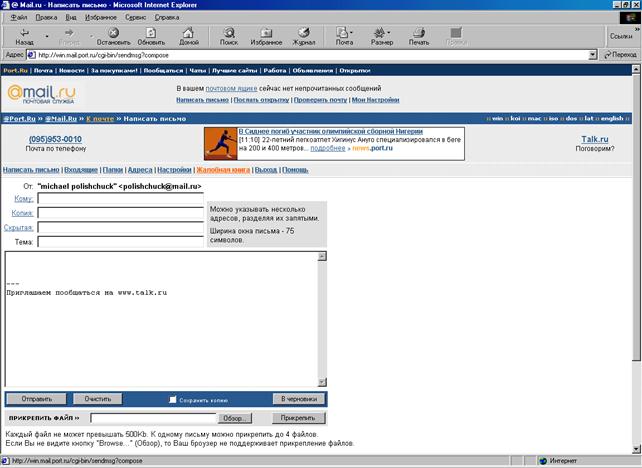Image resolution: width=642 pixels, height=468 pixels.
Task: Click the Копия label link
Action: (22, 213)
